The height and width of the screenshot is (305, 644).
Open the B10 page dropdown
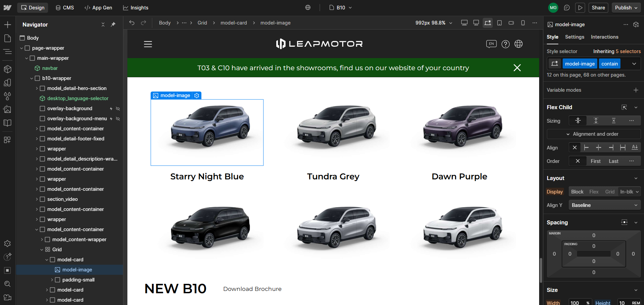click(341, 7)
